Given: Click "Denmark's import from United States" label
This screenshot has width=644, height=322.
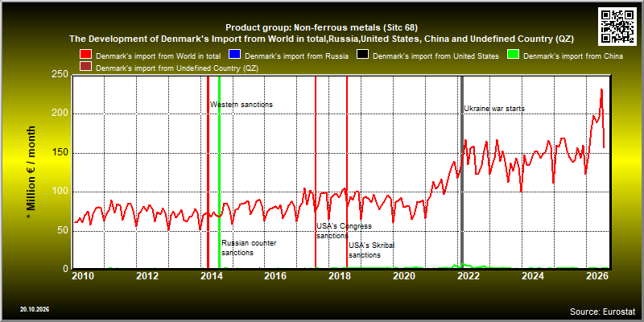Looking at the screenshot, I should click(436, 56).
